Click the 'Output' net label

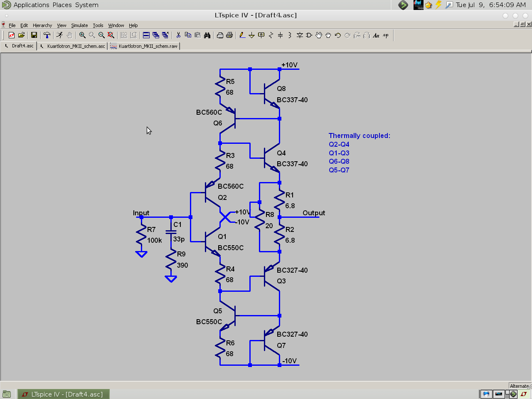(314, 213)
